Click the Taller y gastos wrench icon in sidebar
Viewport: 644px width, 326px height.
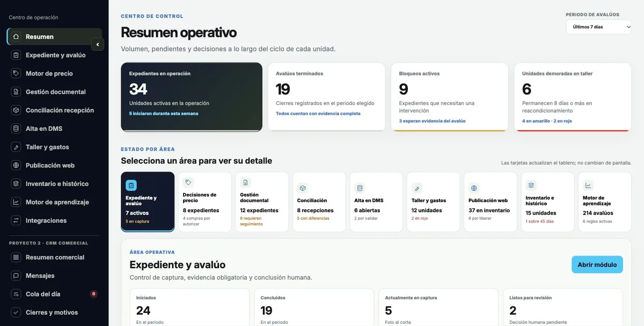[16, 147]
